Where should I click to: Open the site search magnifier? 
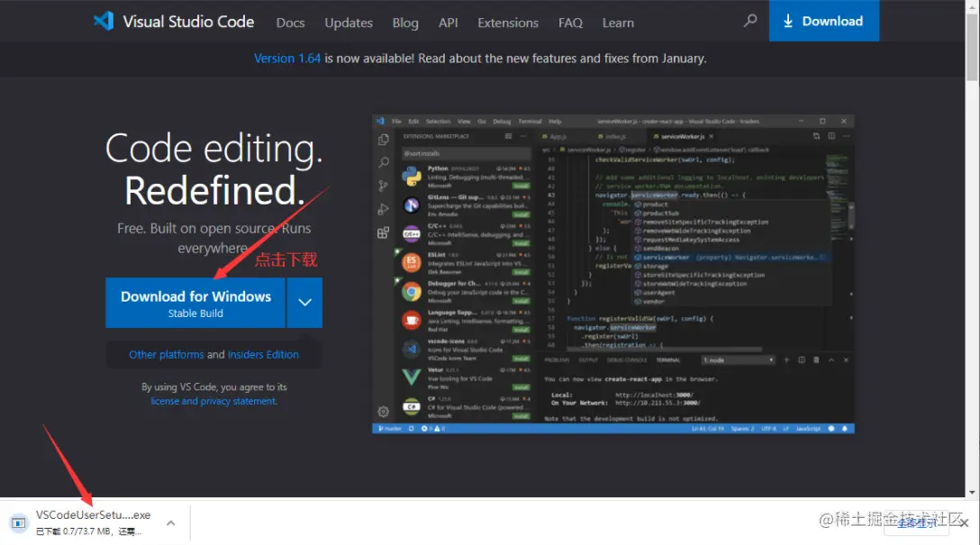click(x=750, y=21)
